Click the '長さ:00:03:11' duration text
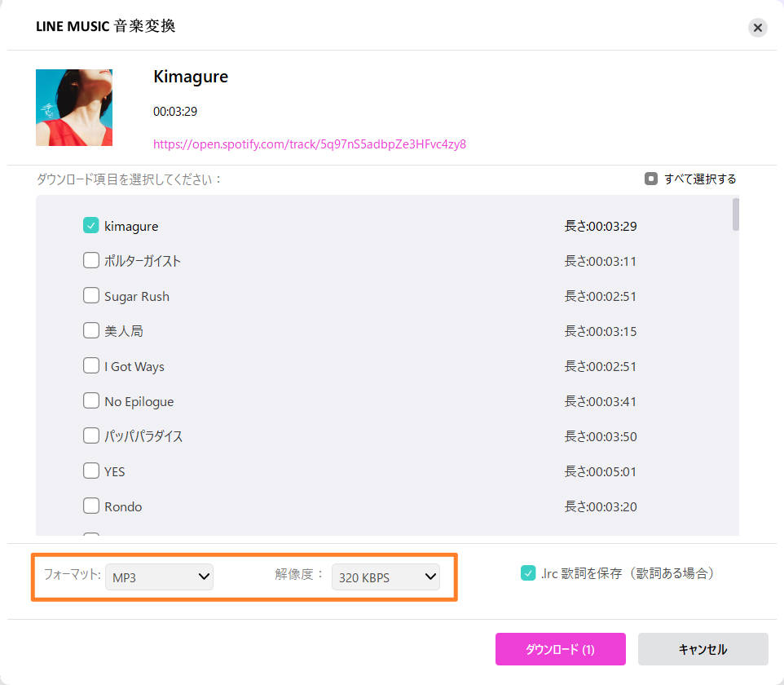The image size is (784, 685). 601,261
